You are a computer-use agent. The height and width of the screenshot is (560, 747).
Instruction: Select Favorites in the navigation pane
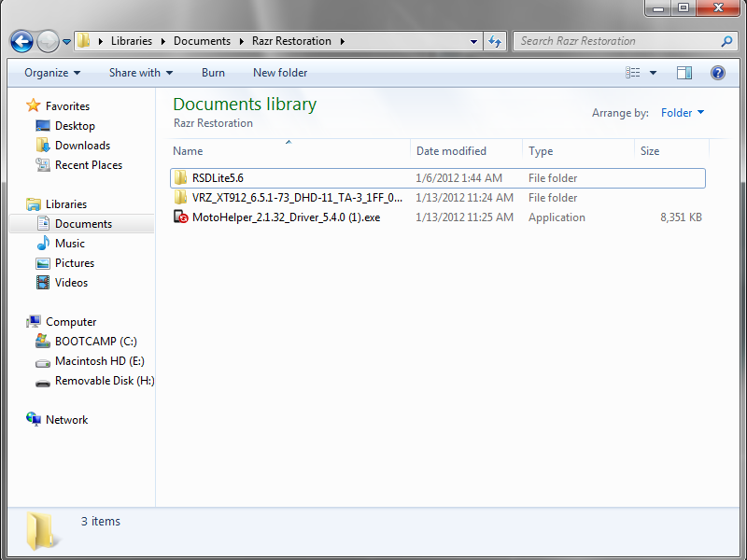point(67,106)
